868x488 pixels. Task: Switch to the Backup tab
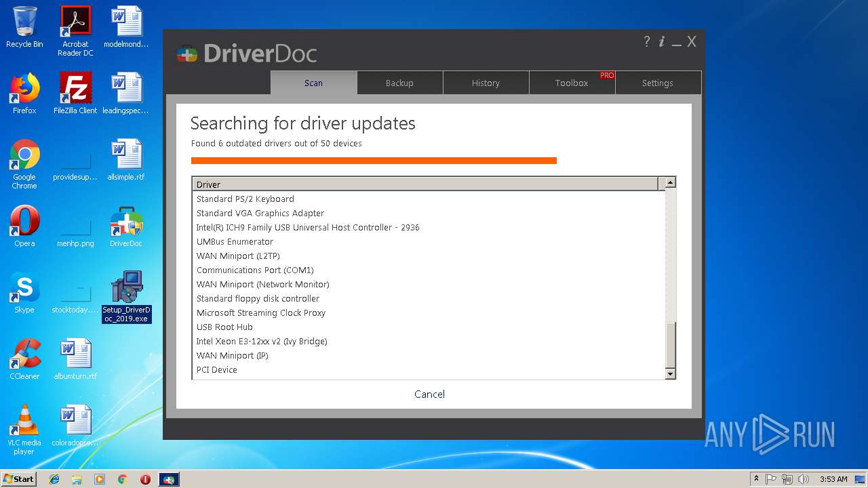pyautogui.click(x=399, y=83)
